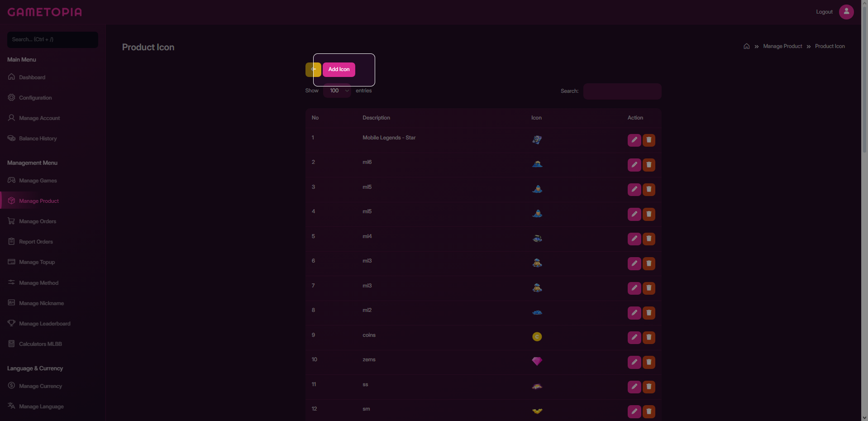This screenshot has height=421, width=868.
Task: Open Manage Method section
Action: click(38, 283)
